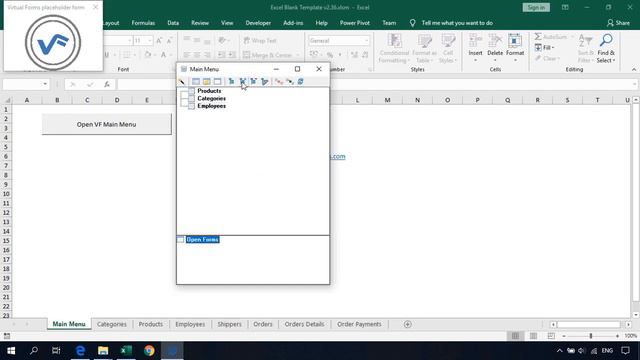Click the AutoSum button
The image size is (640, 360).
[x=551, y=37]
